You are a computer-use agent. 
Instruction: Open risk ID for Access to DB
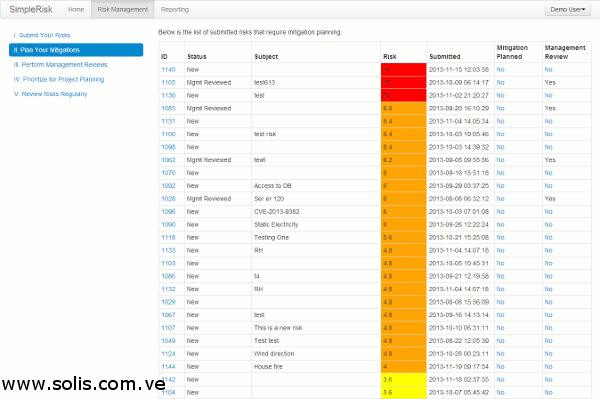pos(168,186)
